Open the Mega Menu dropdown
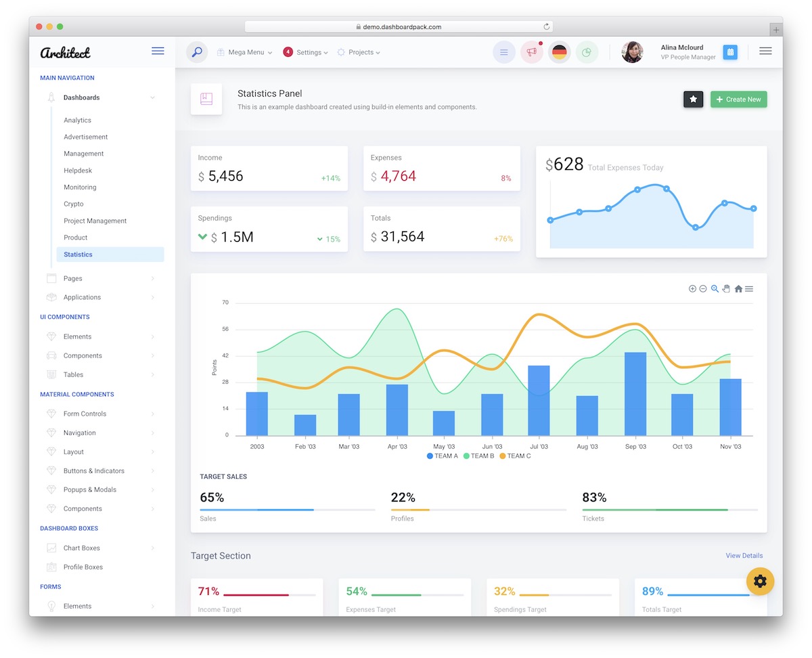The width and height of the screenshot is (812, 658). pos(244,52)
